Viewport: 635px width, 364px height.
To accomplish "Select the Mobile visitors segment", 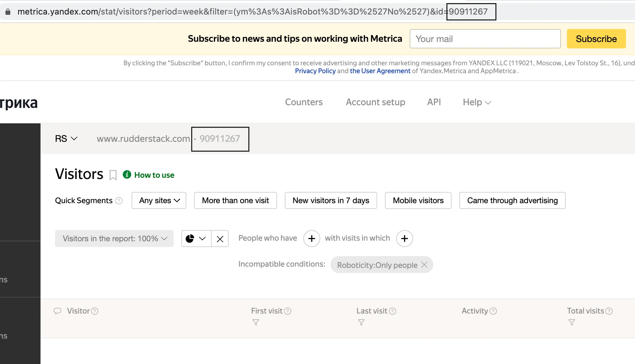I will [x=418, y=200].
